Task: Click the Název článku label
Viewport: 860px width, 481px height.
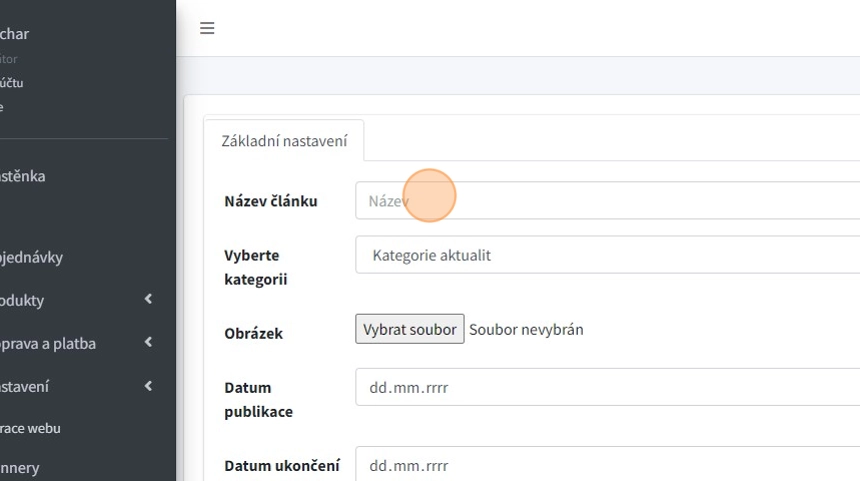Action: (270, 201)
